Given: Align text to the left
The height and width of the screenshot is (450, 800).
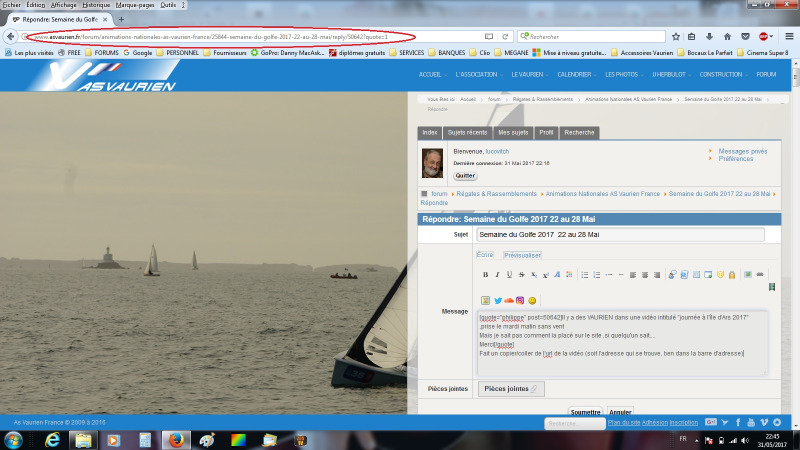Looking at the screenshot, I should tap(633, 274).
